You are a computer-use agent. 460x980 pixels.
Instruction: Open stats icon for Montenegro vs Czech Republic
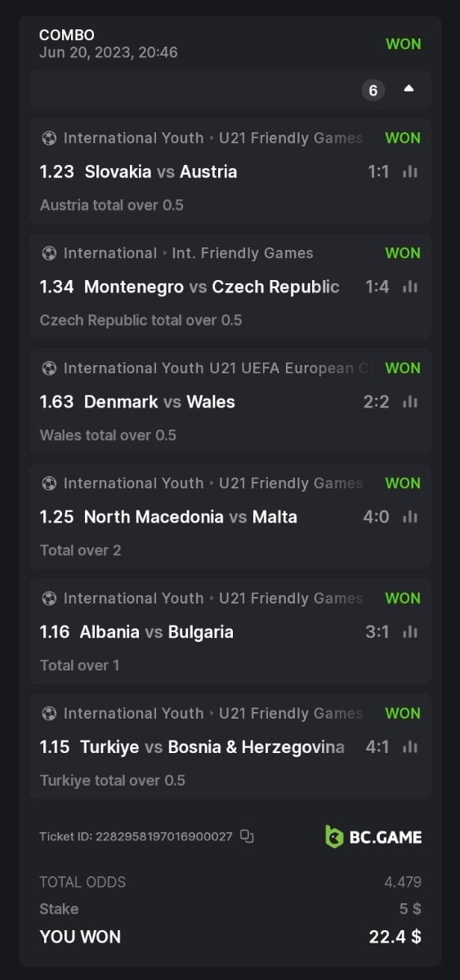(410, 287)
